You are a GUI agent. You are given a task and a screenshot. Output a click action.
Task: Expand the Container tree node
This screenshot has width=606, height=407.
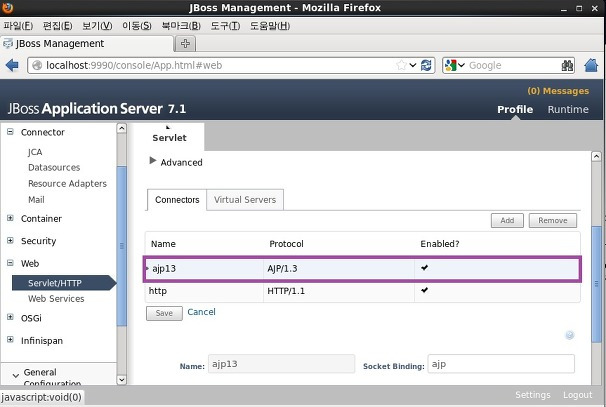(x=10, y=218)
